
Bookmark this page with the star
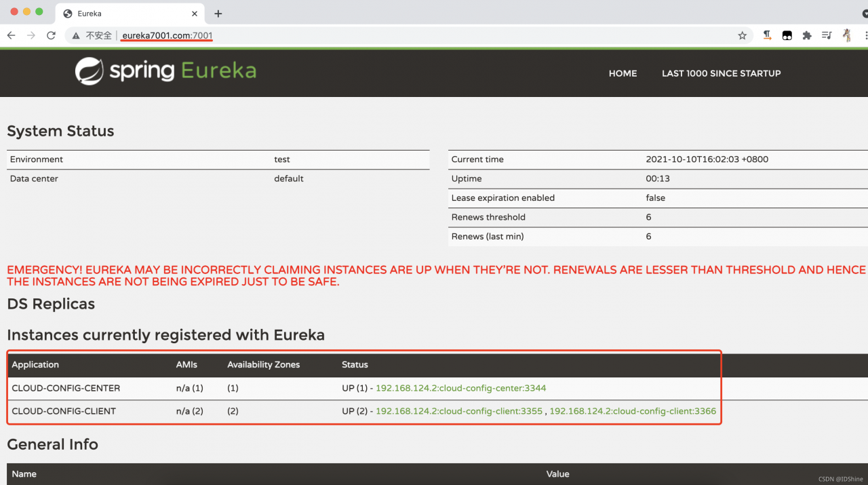[742, 35]
